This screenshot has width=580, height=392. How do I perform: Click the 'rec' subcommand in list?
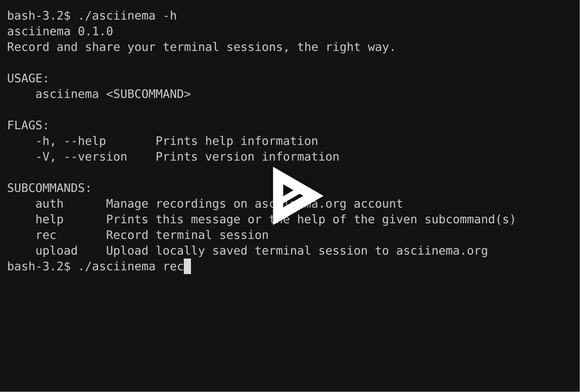pos(46,235)
